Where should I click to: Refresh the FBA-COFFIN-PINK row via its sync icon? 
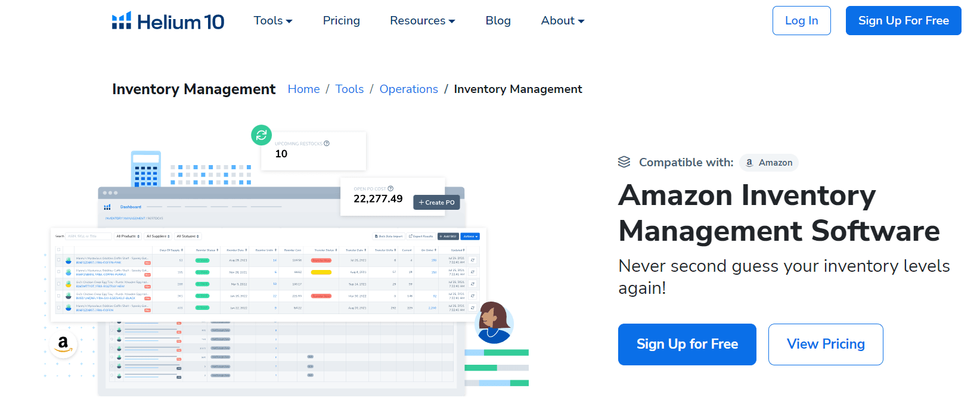click(472, 260)
